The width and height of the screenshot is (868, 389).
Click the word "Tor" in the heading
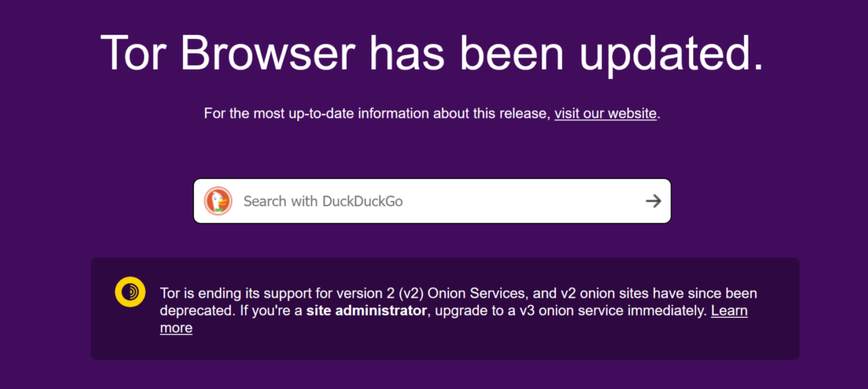coord(135,53)
